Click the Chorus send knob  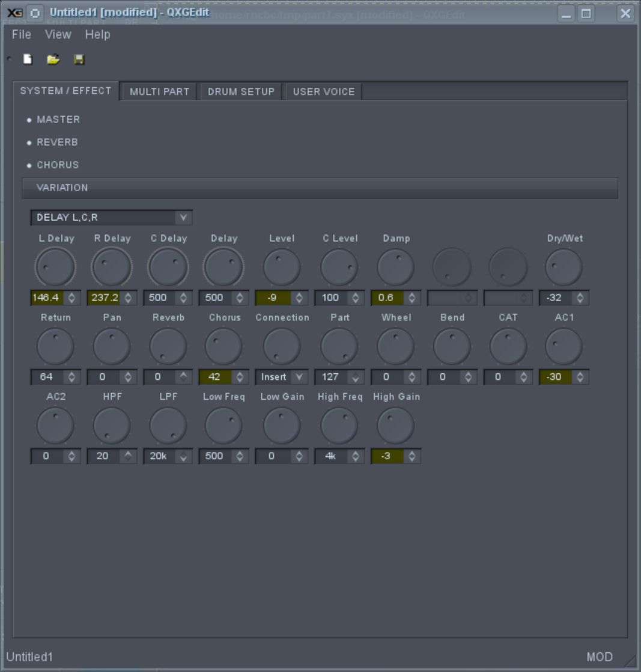pyautogui.click(x=223, y=347)
